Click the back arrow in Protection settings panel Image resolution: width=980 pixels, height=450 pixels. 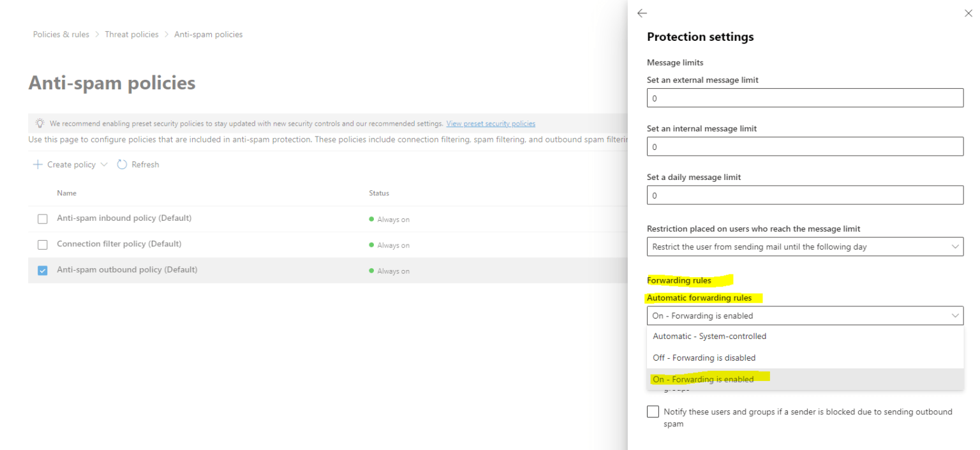coord(641,13)
